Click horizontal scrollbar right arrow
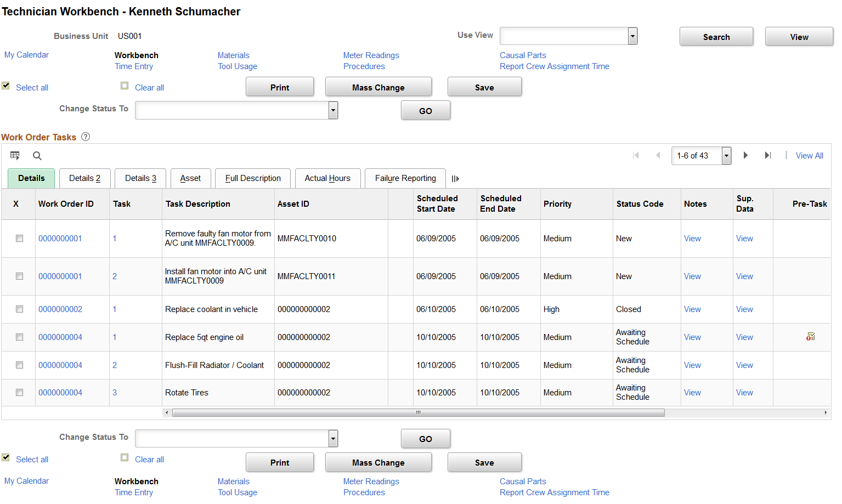Image resolution: width=842 pixels, height=504 pixels. coord(826,412)
